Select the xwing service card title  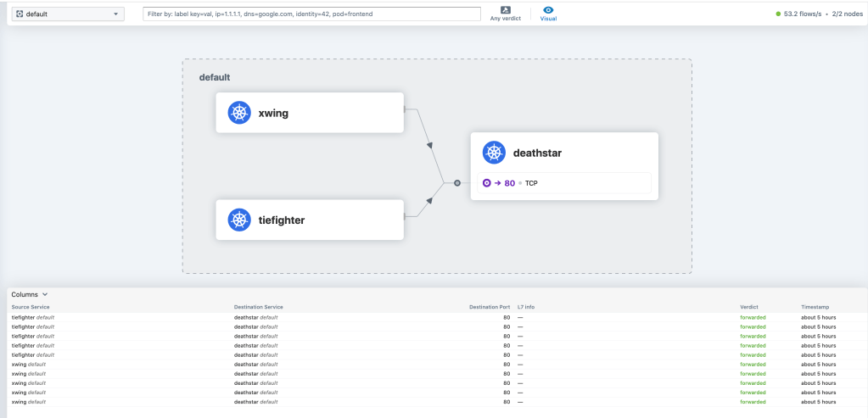coord(273,113)
